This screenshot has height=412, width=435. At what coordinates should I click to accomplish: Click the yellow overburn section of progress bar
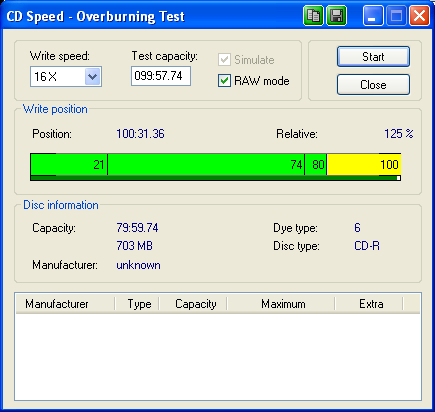364,165
